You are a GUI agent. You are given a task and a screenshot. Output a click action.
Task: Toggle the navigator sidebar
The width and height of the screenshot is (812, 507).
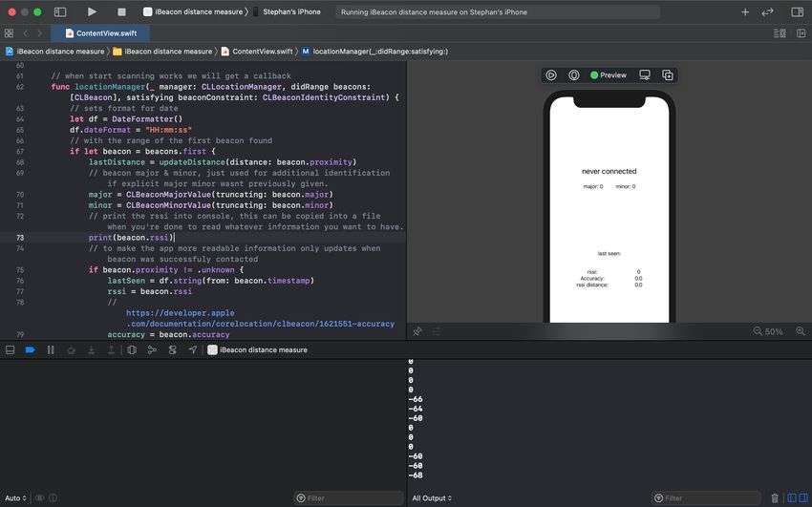pos(60,11)
